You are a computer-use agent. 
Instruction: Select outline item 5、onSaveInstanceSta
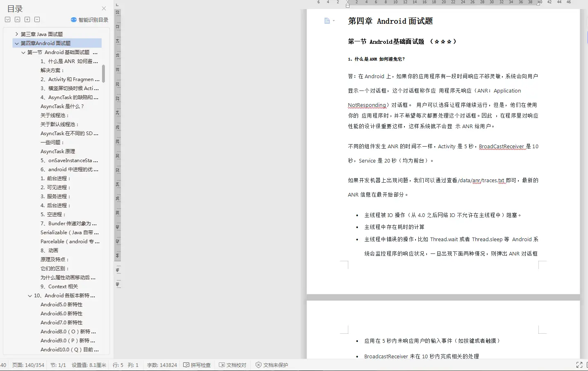[x=69, y=161]
